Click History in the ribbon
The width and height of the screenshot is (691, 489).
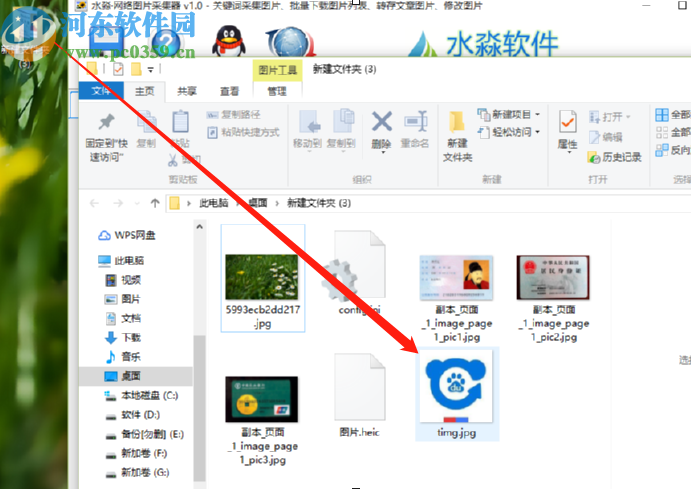(615, 157)
